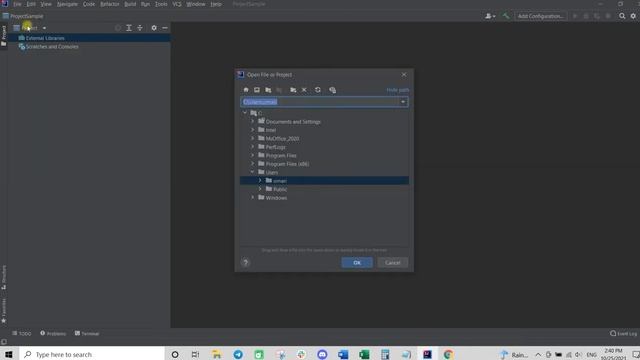640x360 pixels.
Task: Open the path history dropdown arrow
Action: [403, 102]
